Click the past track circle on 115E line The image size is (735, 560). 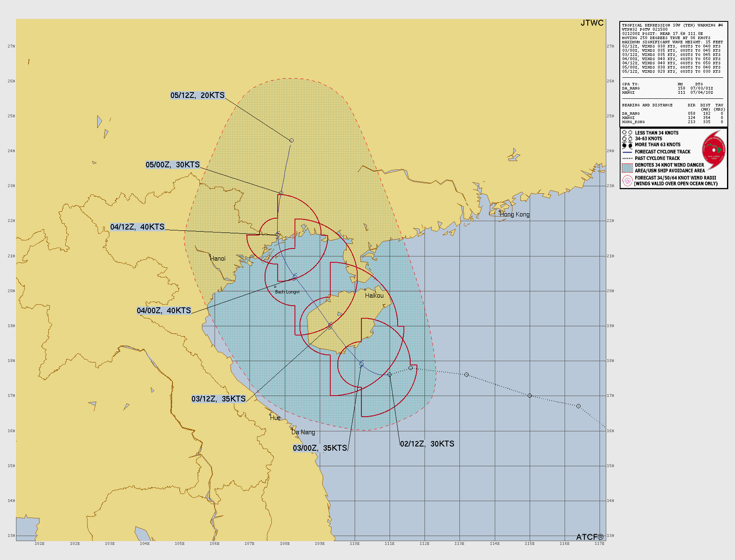tap(530, 396)
